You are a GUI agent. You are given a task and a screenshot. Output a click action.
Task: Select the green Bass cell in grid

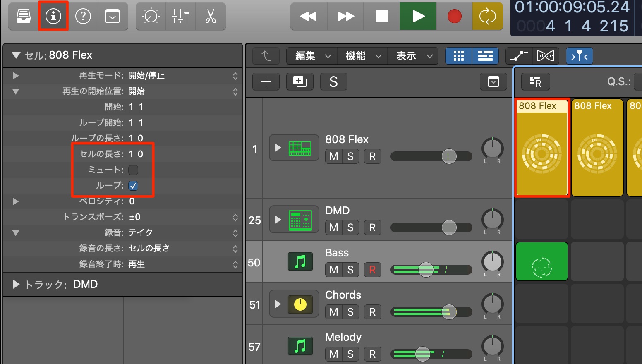(541, 261)
